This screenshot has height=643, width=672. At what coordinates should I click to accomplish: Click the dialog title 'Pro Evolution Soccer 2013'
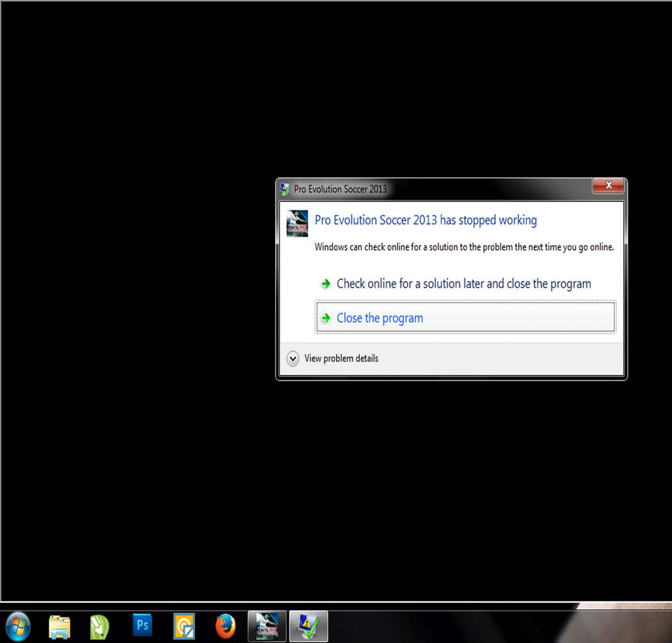click(340, 189)
